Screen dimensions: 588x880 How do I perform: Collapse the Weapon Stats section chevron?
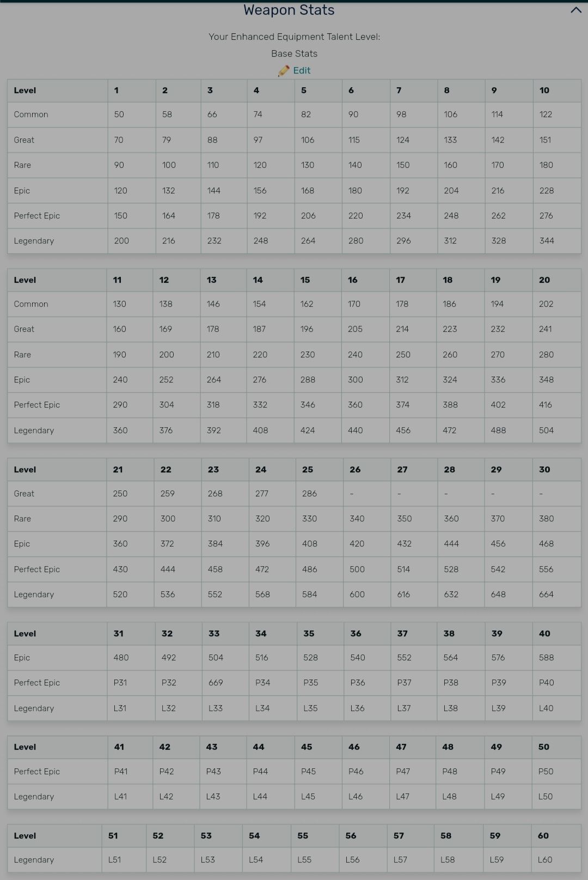click(575, 10)
